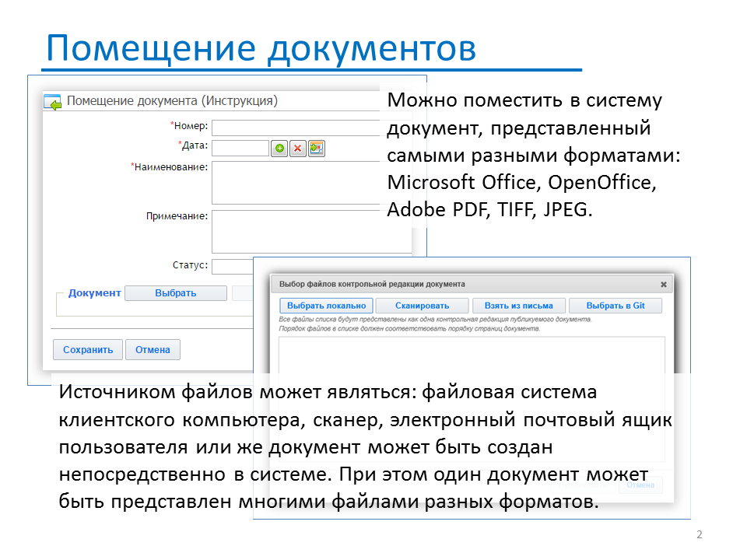Click the paragraph line Microsoft Office, OpenOffice,
This screenshot has height=560, width=747.
point(521,182)
